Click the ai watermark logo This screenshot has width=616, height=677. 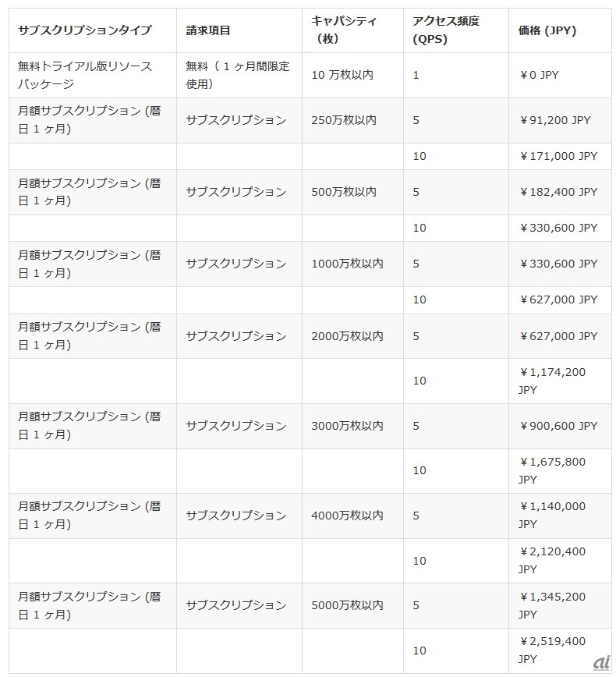[x=600, y=661]
